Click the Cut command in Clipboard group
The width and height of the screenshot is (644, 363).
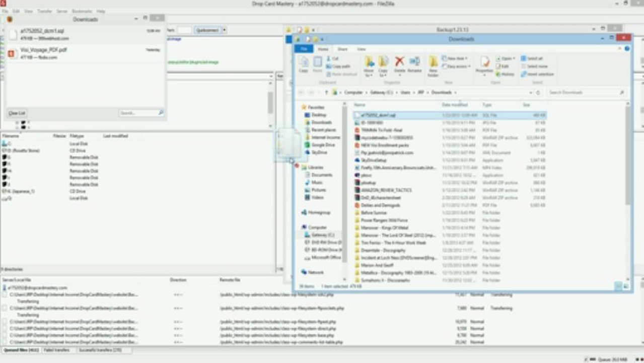(x=333, y=58)
